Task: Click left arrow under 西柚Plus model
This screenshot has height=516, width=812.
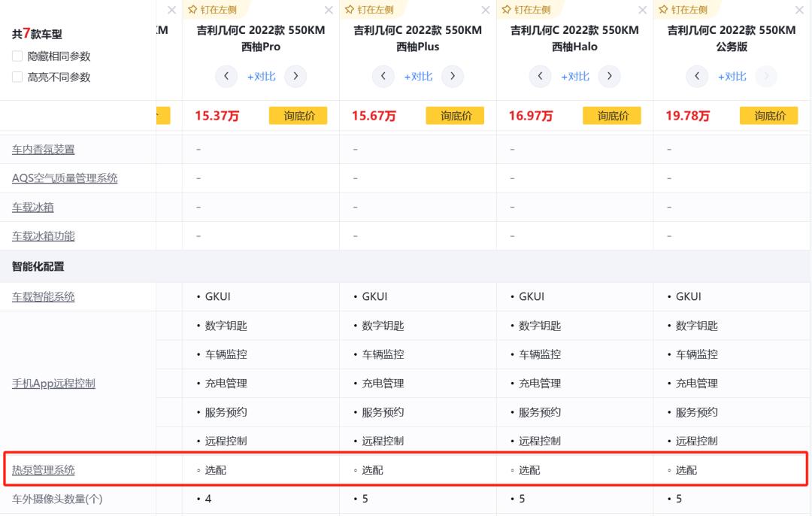Action: click(383, 76)
